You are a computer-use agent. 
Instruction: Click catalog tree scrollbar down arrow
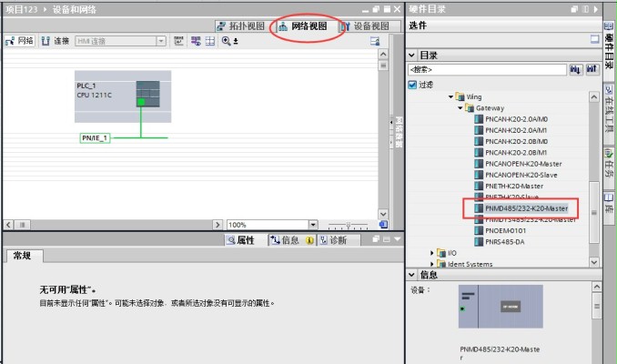[594, 262]
